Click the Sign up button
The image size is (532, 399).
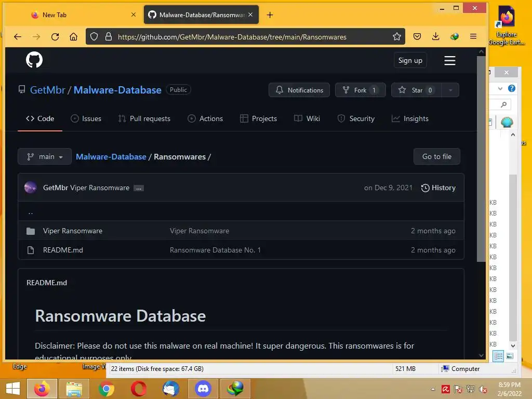coord(410,60)
